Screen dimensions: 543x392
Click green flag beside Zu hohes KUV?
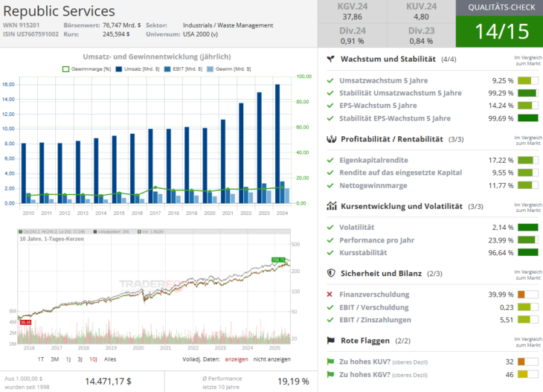[330, 362]
